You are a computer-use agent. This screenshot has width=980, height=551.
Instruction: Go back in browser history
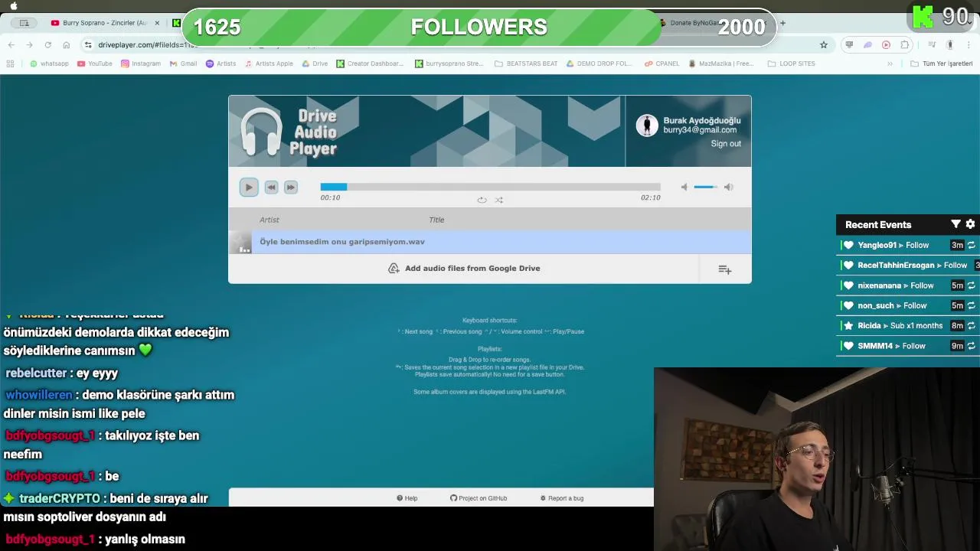pyautogui.click(x=11, y=45)
